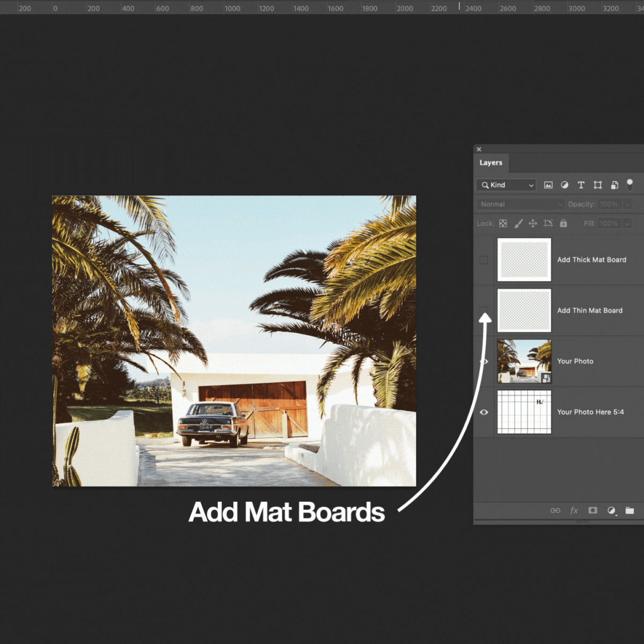Hide the Your Photo Here 5:4 layer
The height and width of the screenshot is (644, 644).
tap(484, 412)
